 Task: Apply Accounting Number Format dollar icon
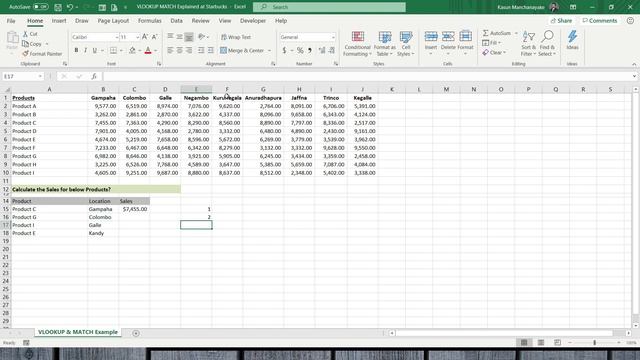point(284,50)
